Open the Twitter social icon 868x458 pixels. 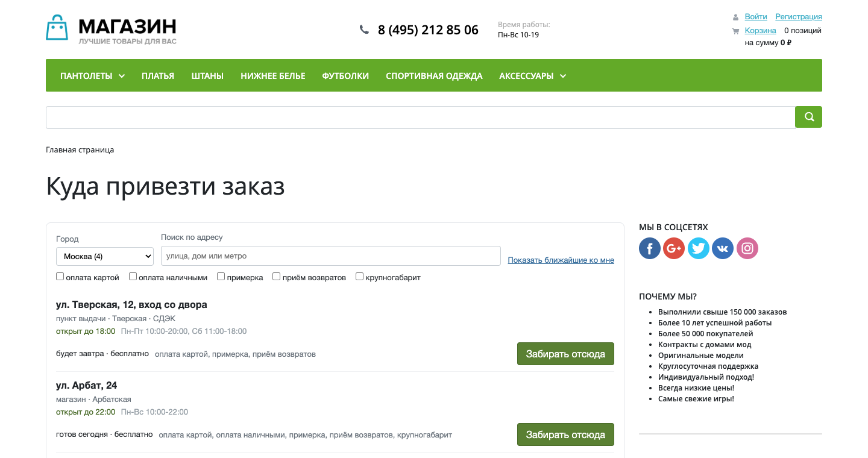point(698,248)
